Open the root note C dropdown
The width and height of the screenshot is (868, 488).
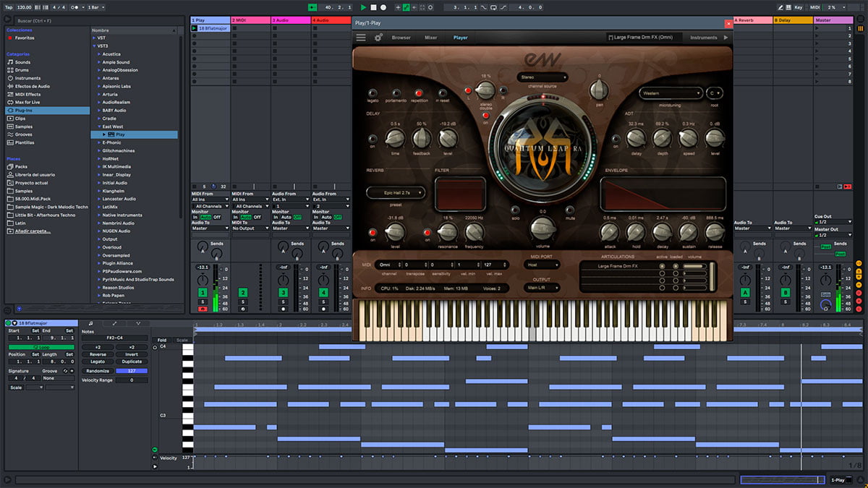click(x=715, y=93)
